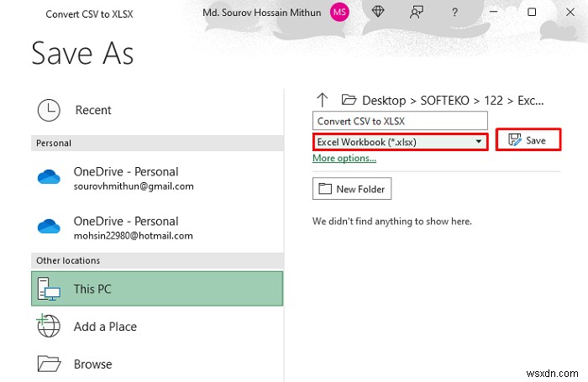Close the Excel window
588x382 pixels.
point(570,12)
